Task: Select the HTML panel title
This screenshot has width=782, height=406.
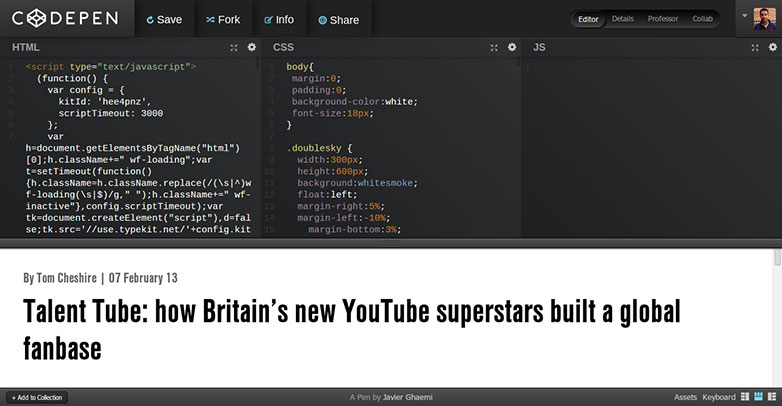Action: (25, 47)
